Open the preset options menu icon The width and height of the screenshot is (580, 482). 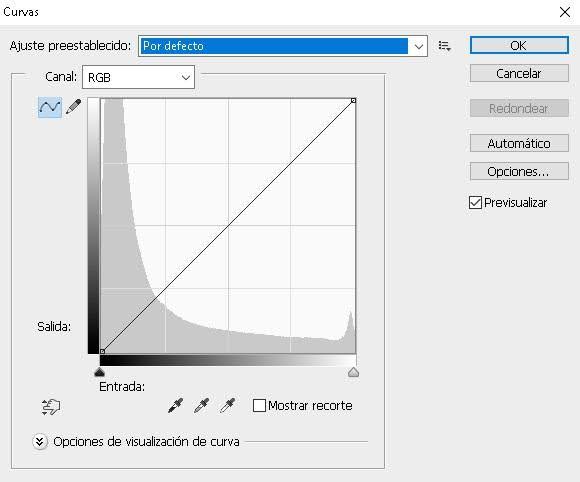point(444,46)
